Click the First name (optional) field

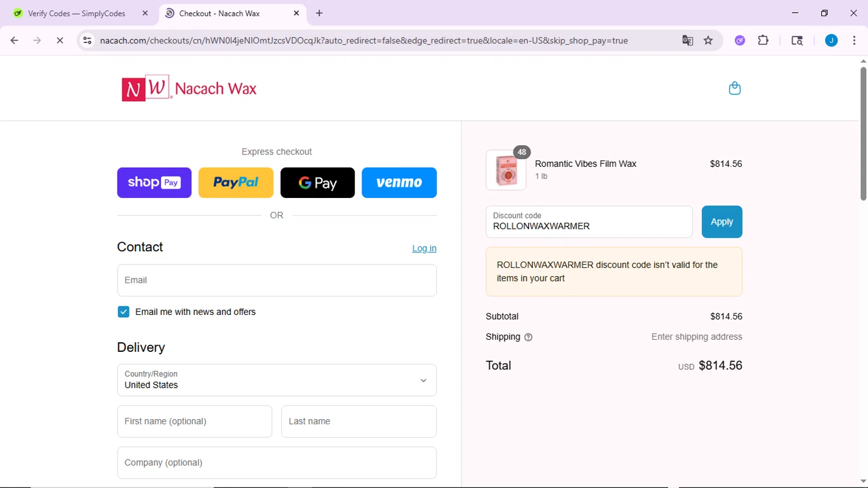[x=194, y=421]
